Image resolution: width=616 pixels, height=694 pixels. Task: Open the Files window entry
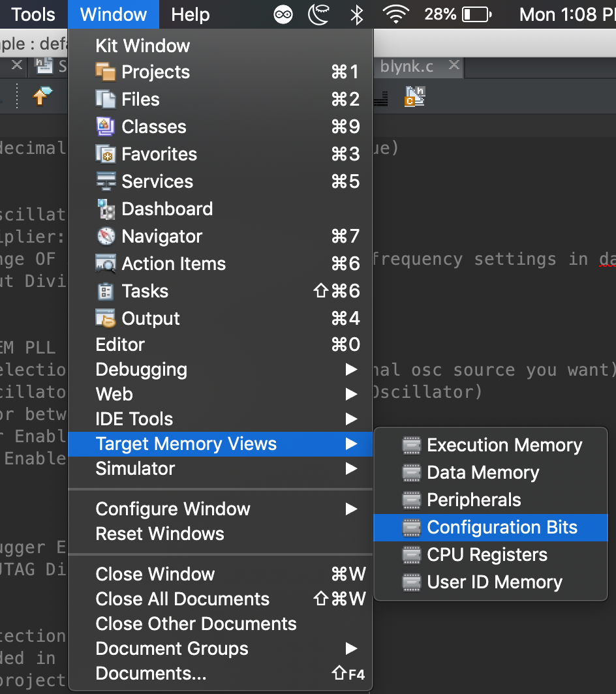point(140,99)
